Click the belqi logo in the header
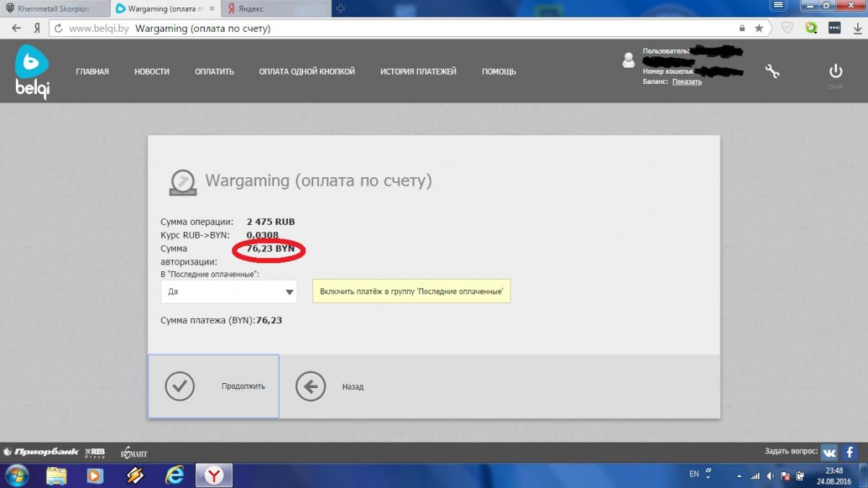 tap(33, 72)
